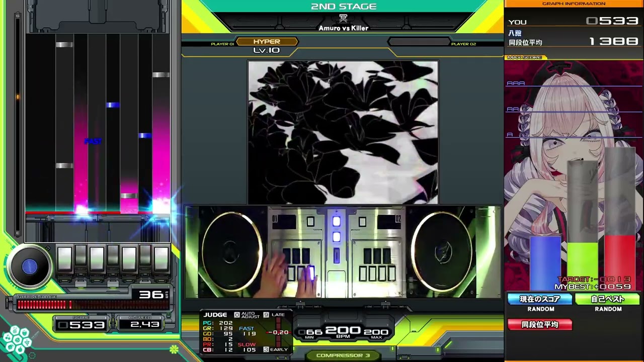Click the MYBEST:+0059 difference text
The width and height of the screenshot is (644, 362).
(x=593, y=287)
